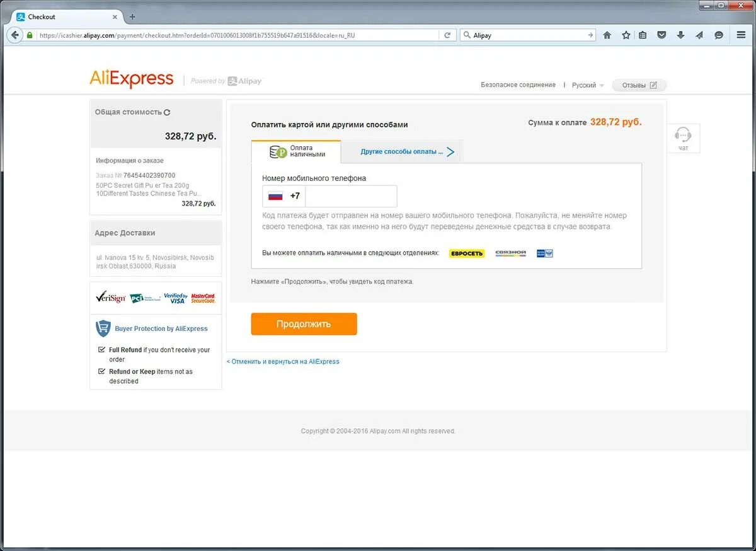Viewport: 756px width, 551px height.
Task: Open the Russian flag +7 country code selector
Action: 284,196
